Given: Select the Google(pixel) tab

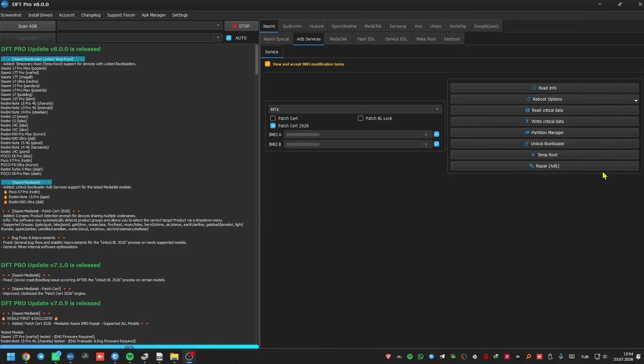Looking at the screenshot, I should (x=486, y=26).
